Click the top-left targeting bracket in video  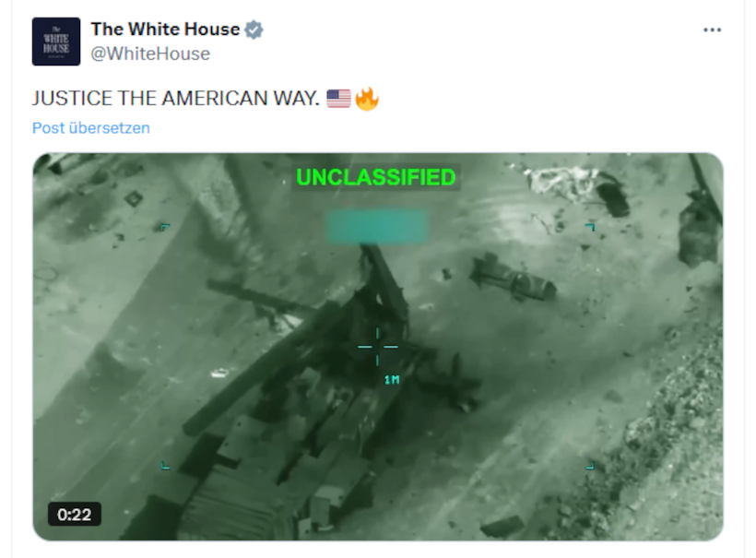[x=165, y=227]
